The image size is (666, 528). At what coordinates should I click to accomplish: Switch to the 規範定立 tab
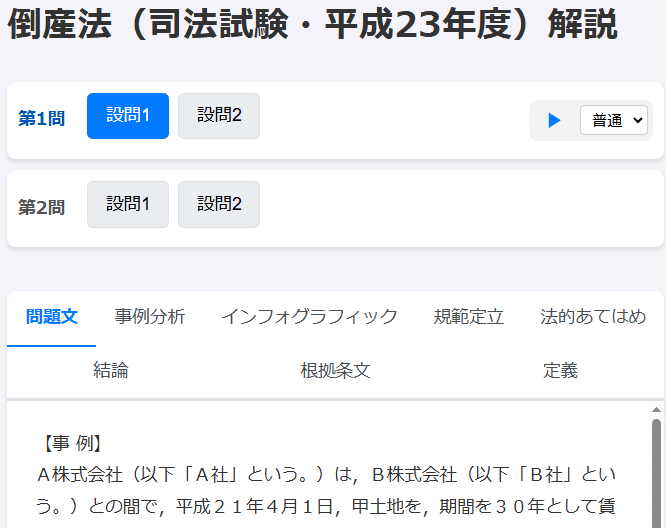[x=468, y=317]
